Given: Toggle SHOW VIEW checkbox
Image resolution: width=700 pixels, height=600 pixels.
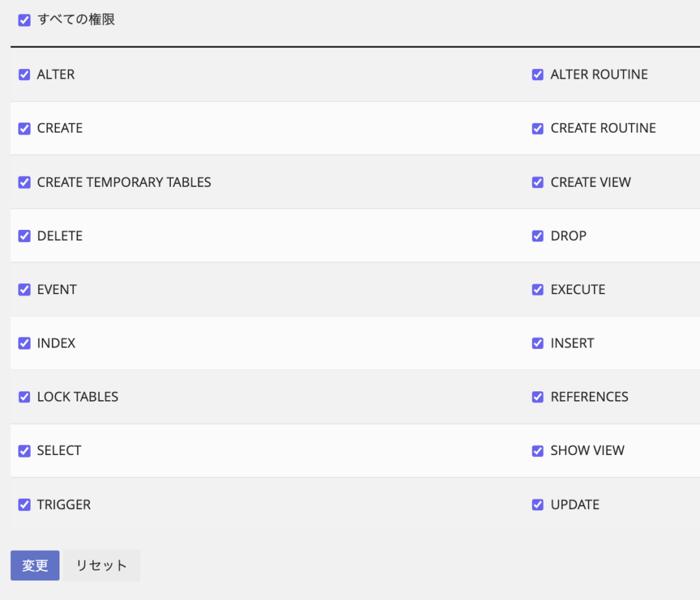Looking at the screenshot, I should [x=538, y=451].
